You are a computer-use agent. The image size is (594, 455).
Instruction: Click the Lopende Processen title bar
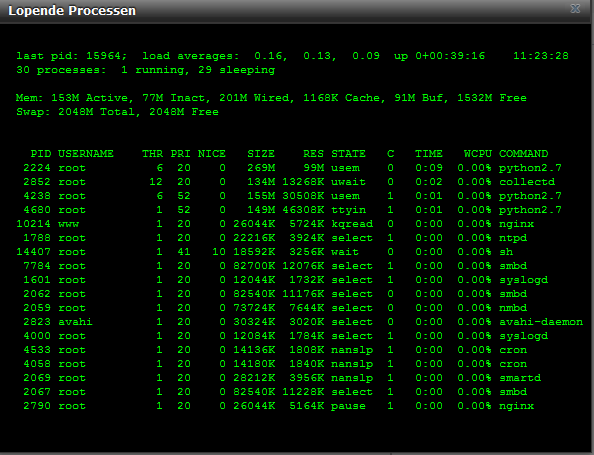click(297, 11)
